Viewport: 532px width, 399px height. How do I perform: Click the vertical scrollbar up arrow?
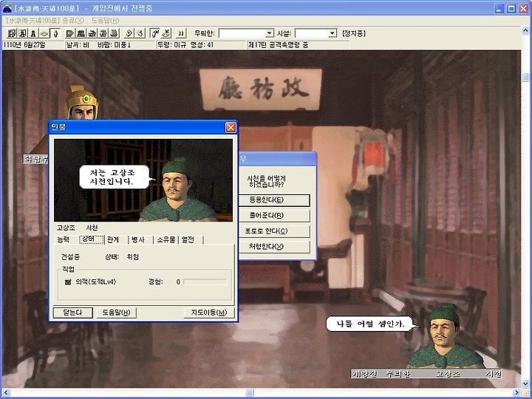525,31
